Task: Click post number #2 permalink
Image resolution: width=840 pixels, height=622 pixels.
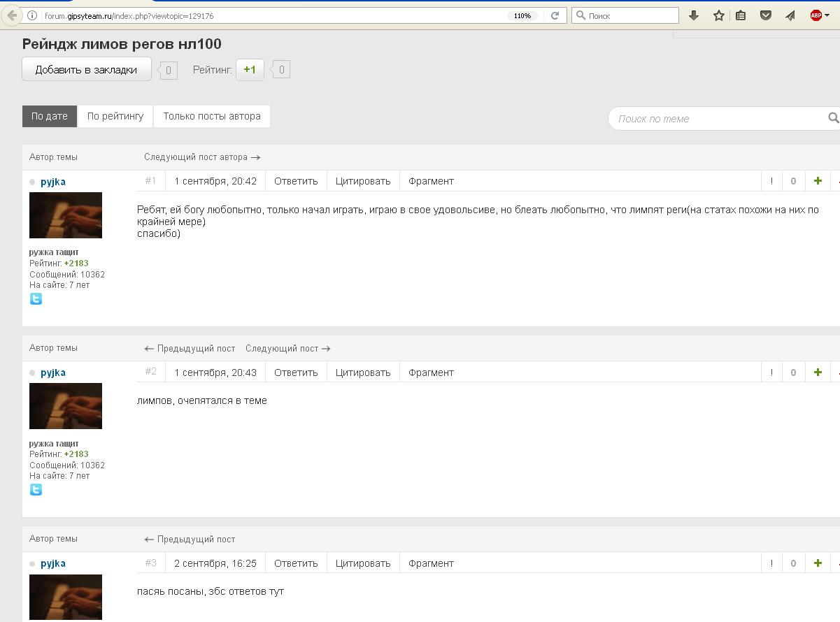Action: click(150, 371)
